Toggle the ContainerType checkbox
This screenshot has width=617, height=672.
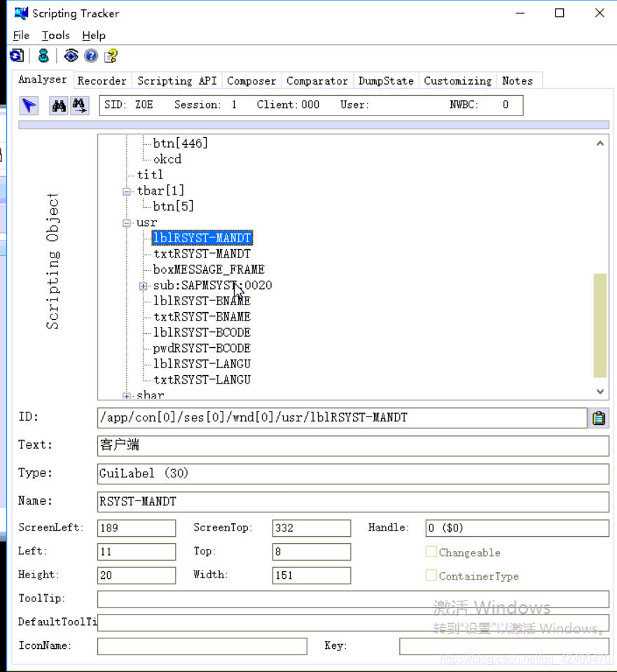click(x=431, y=576)
